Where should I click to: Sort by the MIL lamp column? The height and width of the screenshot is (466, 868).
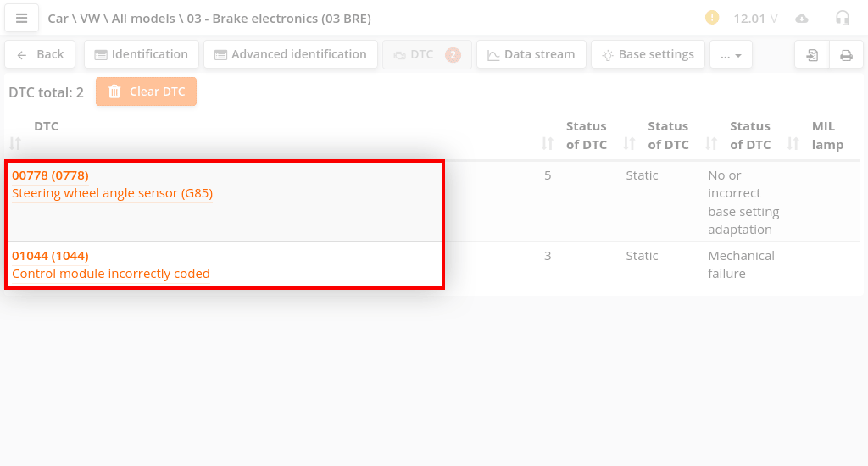793,144
